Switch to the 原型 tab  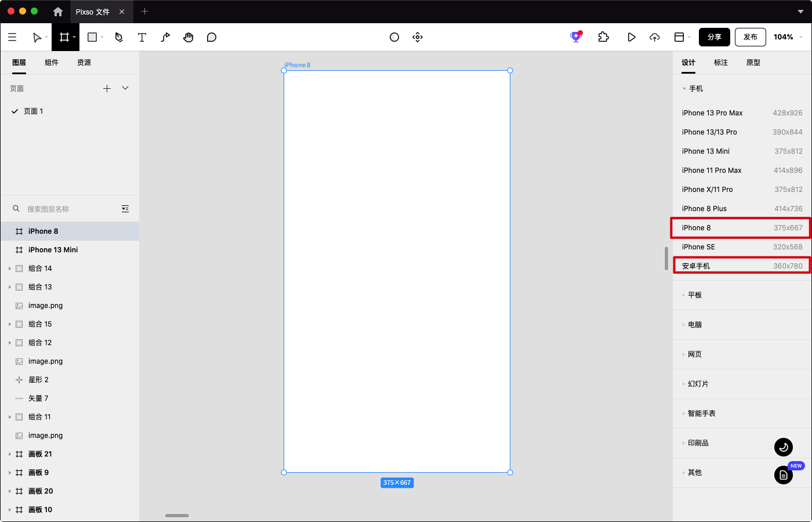(753, 63)
